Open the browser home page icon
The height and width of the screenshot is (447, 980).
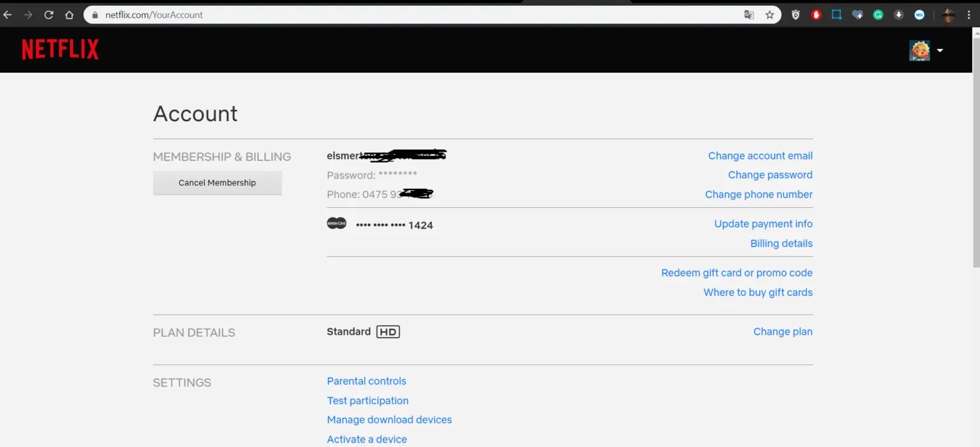(x=70, y=15)
